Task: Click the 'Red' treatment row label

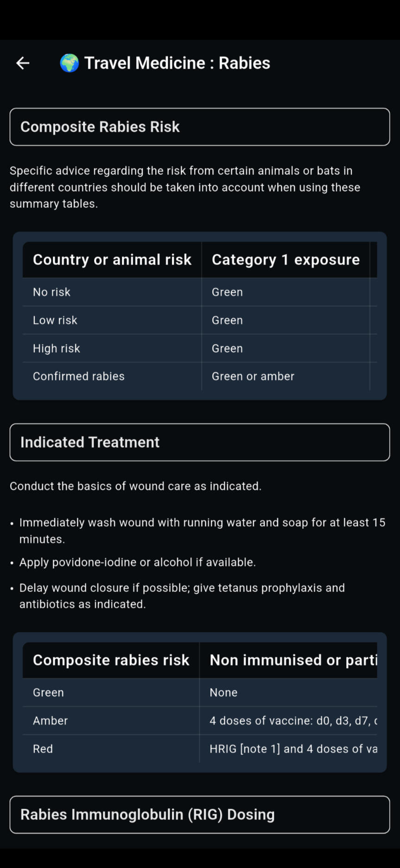Action: click(43, 749)
